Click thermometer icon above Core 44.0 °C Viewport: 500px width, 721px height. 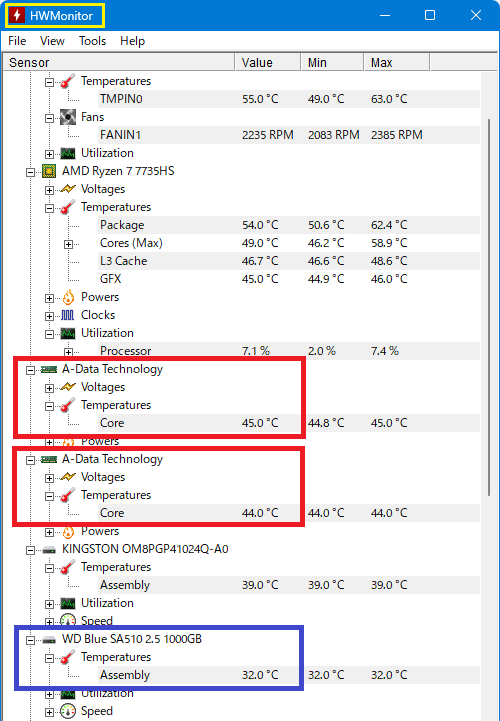pyautogui.click(x=68, y=496)
